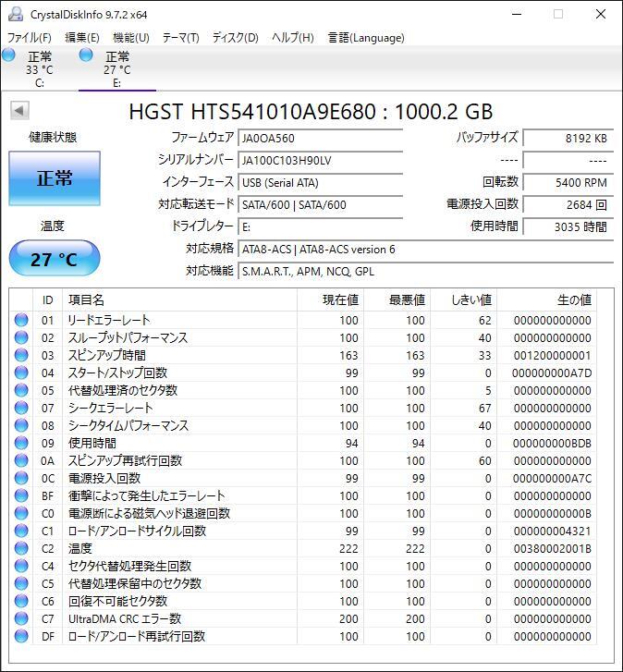Click the 対応転送モード field SATA/600
The width and height of the screenshot is (623, 672).
coord(320,205)
